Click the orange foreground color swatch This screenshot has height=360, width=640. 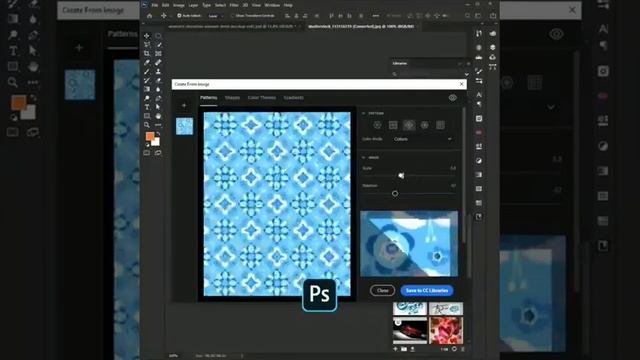(150, 136)
